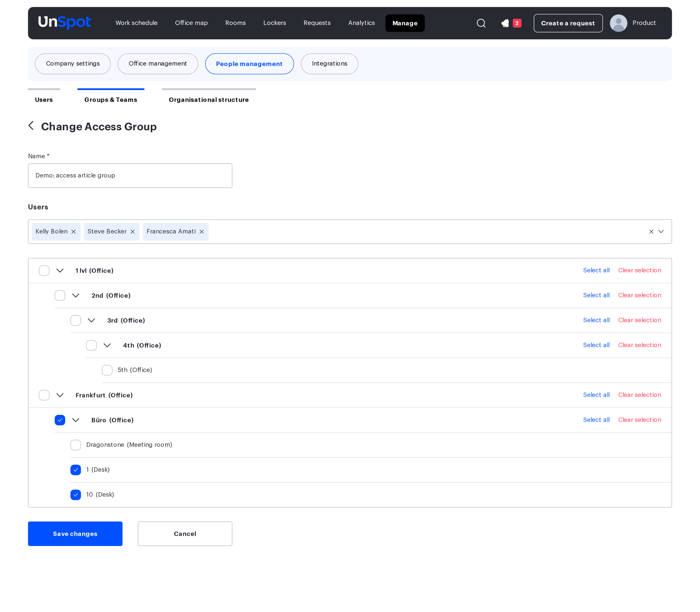Viewport: 700px width, 612px height.
Task: Go to Rooms in the nav
Action: [235, 23]
